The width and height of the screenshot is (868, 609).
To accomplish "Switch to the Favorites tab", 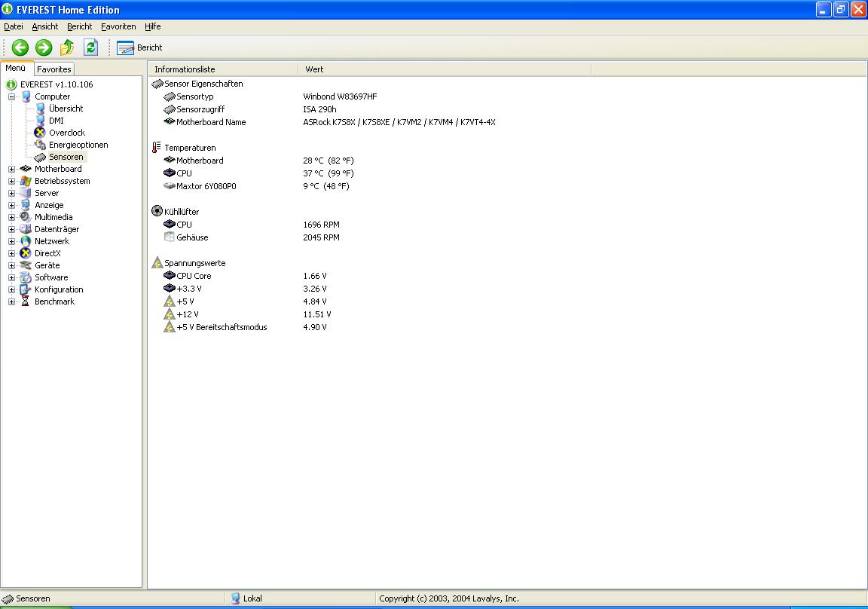I will point(53,69).
